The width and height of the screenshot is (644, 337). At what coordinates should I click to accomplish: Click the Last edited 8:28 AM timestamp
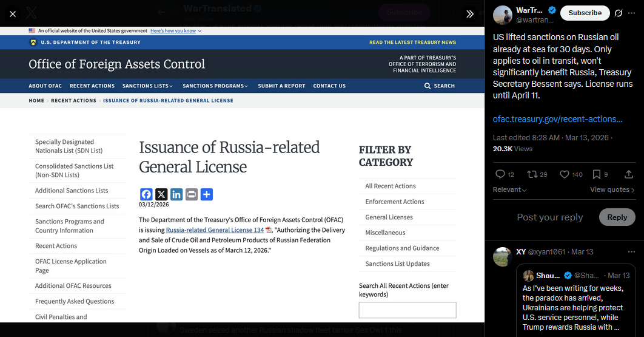[x=526, y=137]
